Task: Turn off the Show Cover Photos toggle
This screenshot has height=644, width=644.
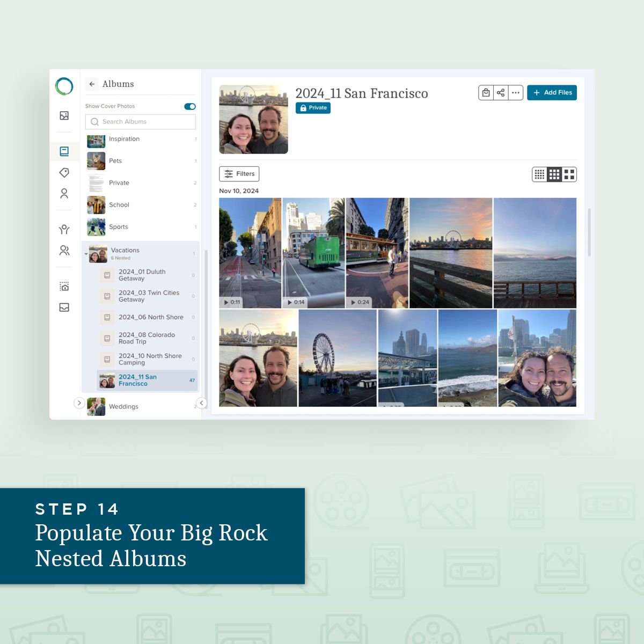Action: pyautogui.click(x=190, y=106)
